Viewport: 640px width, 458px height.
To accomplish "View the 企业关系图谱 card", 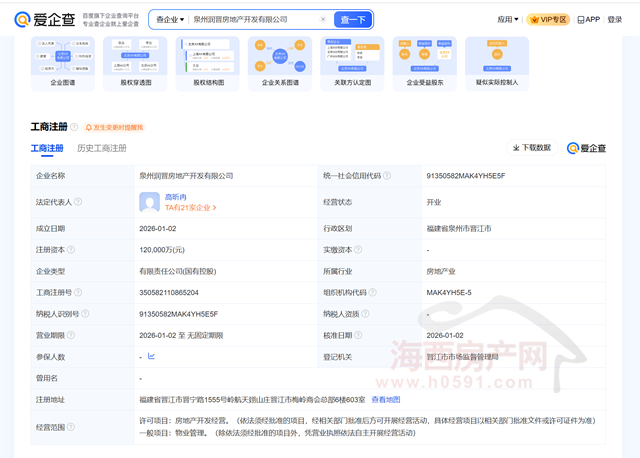I will pyautogui.click(x=280, y=63).
